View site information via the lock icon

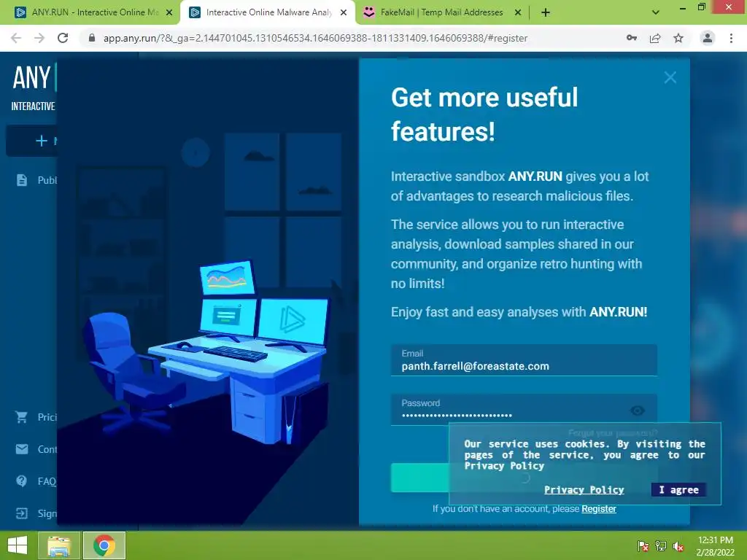click(x=92, y=38)
